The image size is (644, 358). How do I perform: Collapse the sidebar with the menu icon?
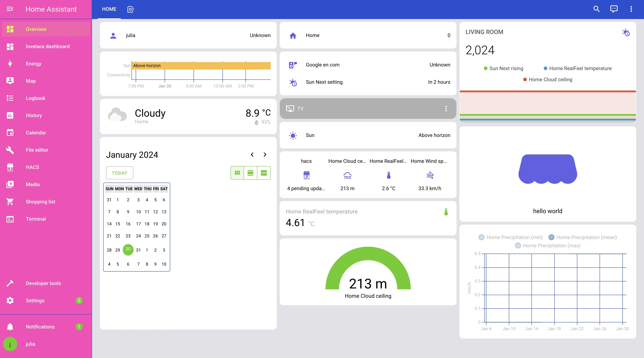[10, 9]
